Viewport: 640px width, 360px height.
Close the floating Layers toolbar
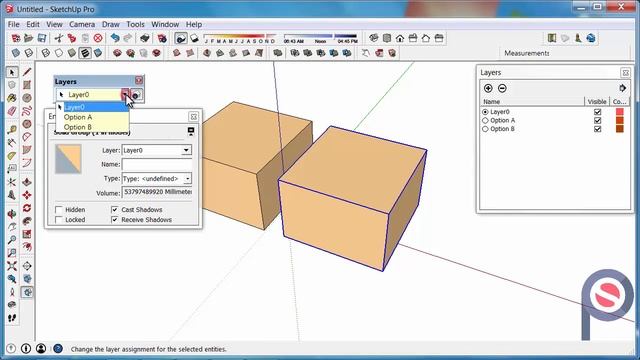[x=139, y=80]
